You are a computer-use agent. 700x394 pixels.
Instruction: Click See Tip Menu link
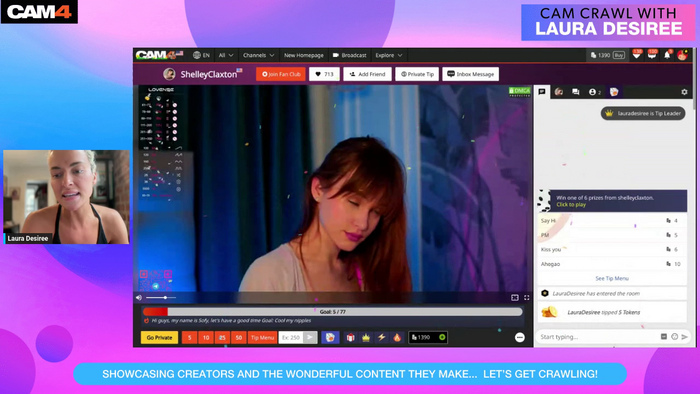pos(612,278)
